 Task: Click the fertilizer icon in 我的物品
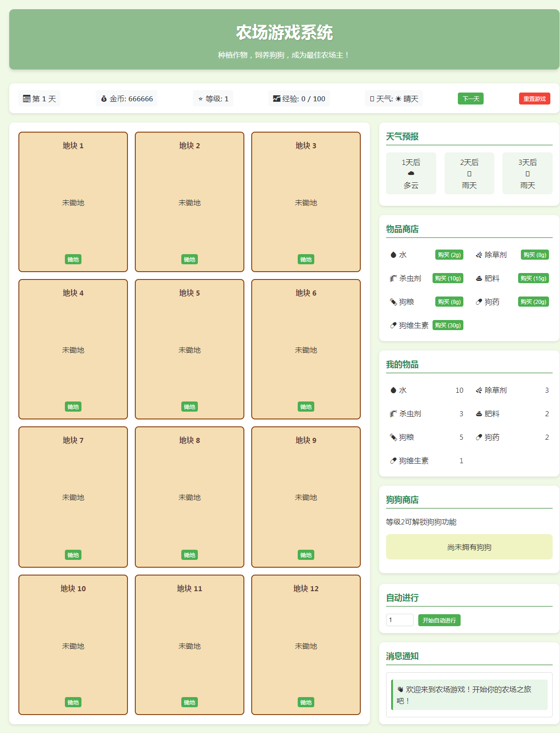point(479,414)
